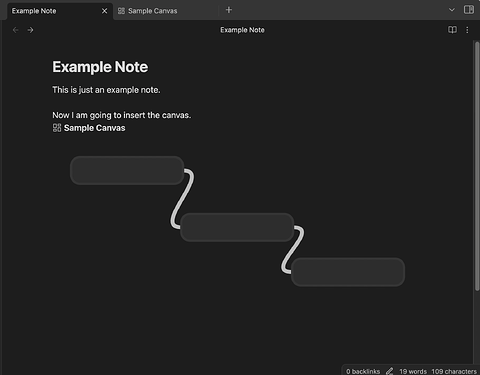Image resolution: width=480 pixels, height=375 pixels.
Task: Click the canvas icon beside Sample Canvas
Action: pos(57,128)
